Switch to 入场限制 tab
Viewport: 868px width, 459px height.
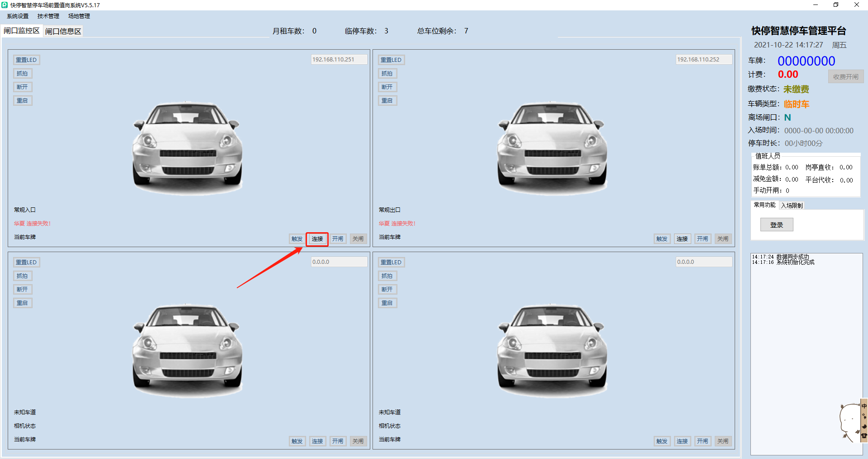click(792, 206)
